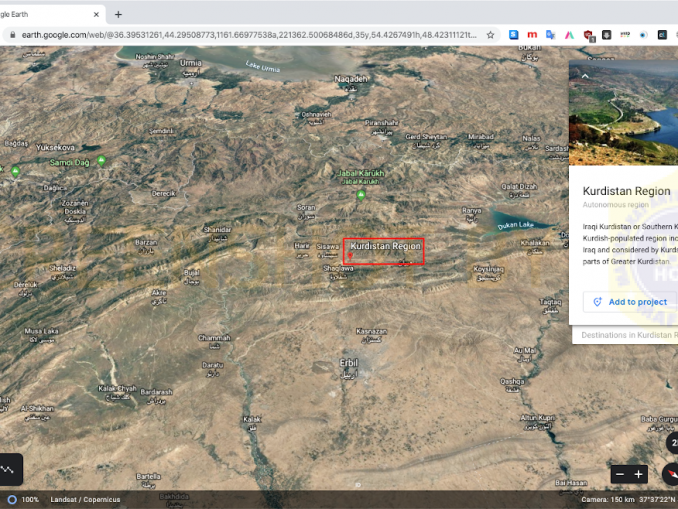Image resolution: width=678 pixels, height=509 pixels.
Task: Zoom in with the plus button
Action: 639,474
